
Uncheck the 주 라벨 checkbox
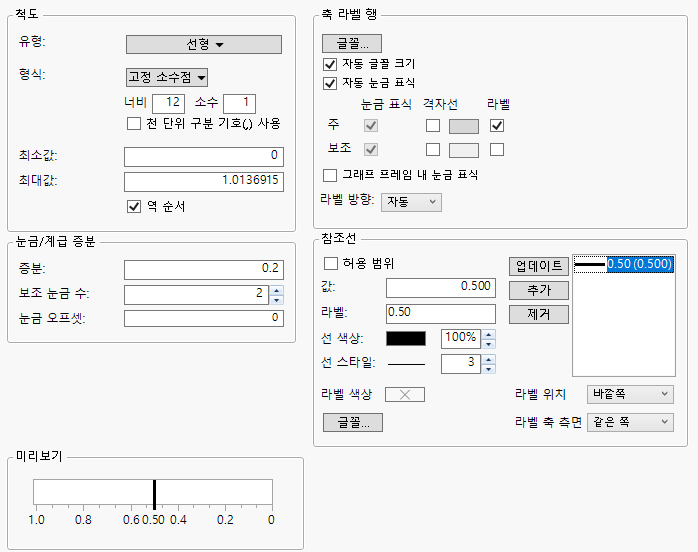(497, 126)
